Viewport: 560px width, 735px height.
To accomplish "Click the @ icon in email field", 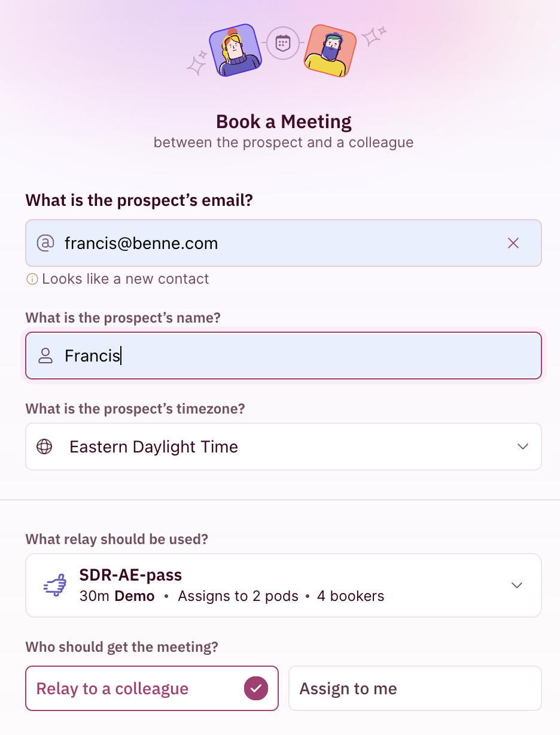I will point(45,243).
